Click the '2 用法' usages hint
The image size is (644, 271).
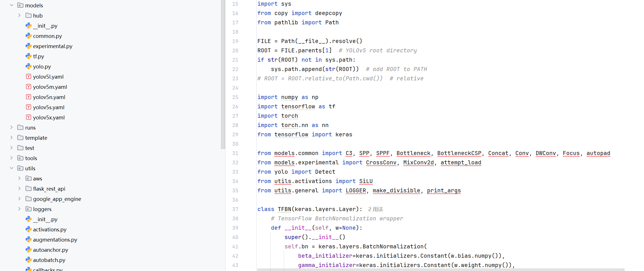pos(376,209)
